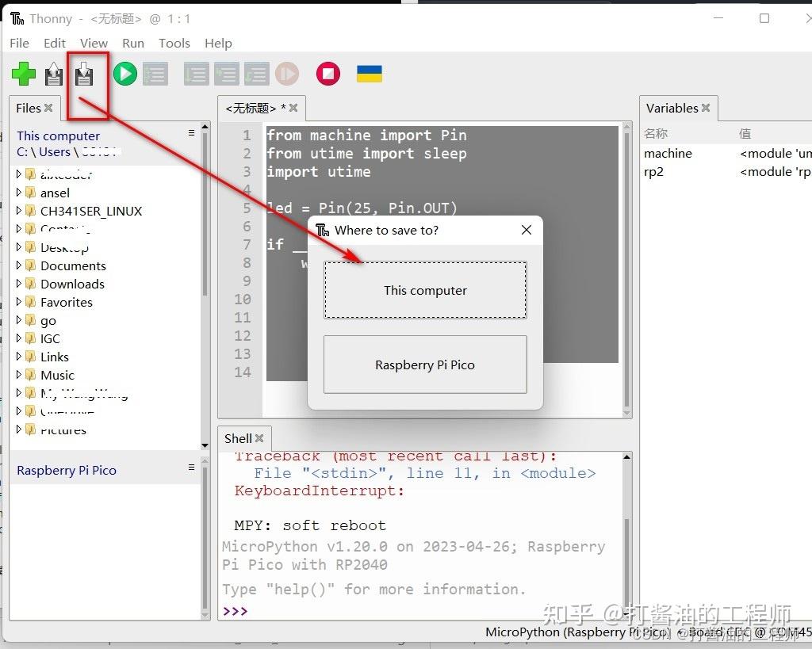Open the Tools menu
The width and height of the screenshot is (812, 649).
(x=174, y=43)
